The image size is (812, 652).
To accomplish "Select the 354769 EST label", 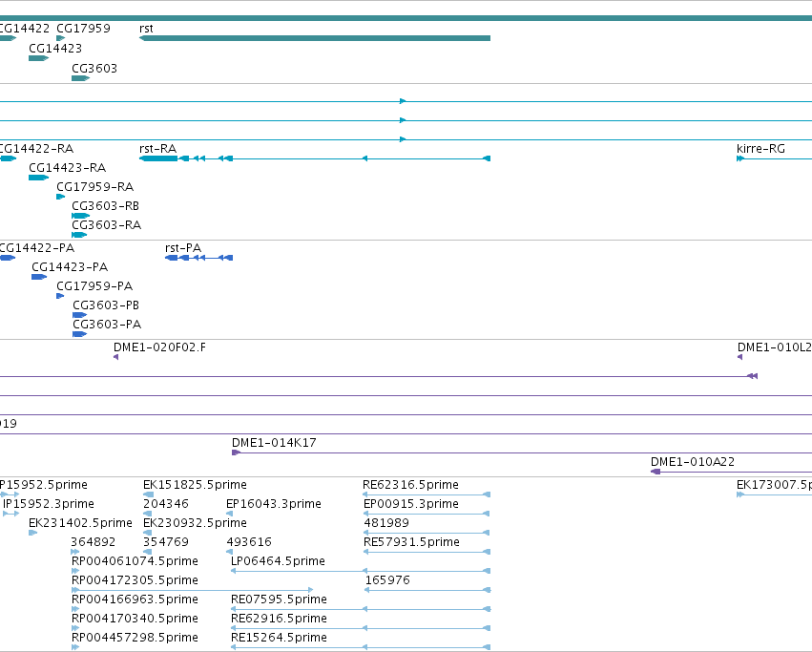I will tap(166, 542).
